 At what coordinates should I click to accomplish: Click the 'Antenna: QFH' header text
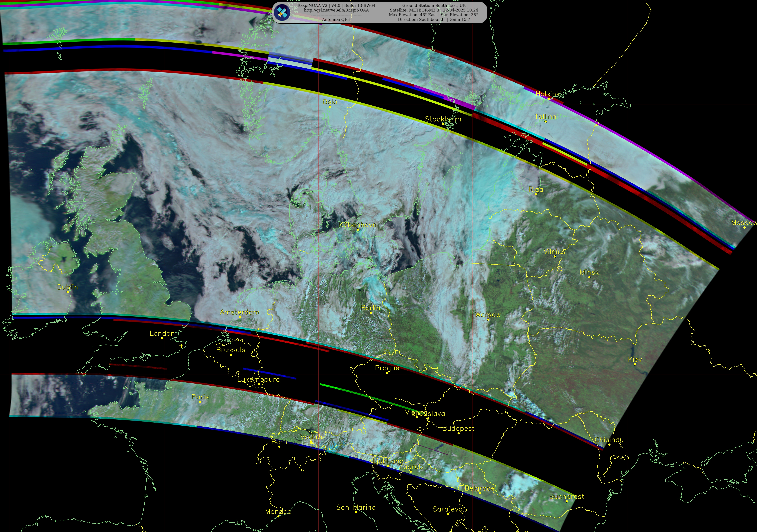point(336,20)
